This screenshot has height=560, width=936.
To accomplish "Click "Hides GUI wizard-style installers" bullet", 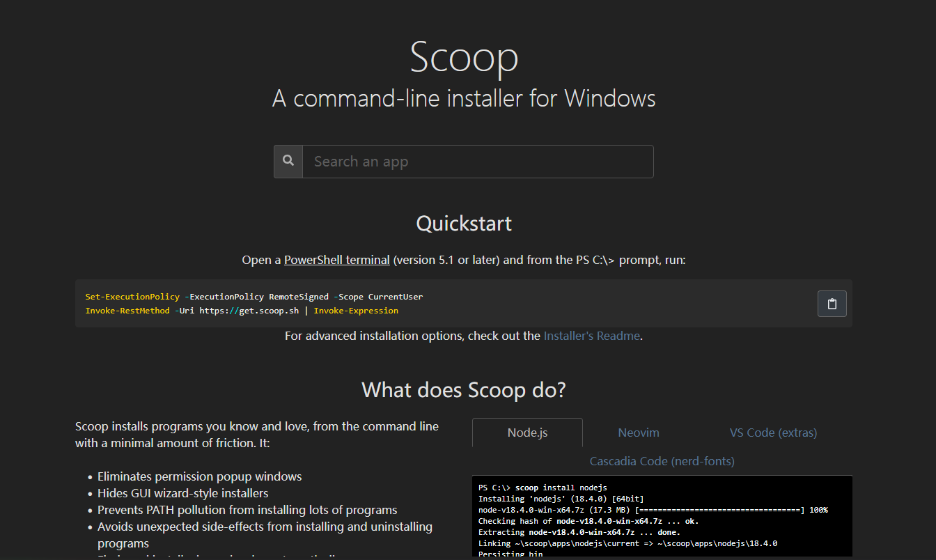I will 182,493.
